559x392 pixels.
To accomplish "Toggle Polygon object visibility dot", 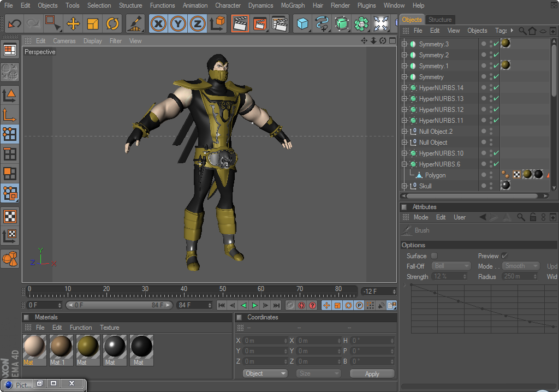I will click(484, 175).
